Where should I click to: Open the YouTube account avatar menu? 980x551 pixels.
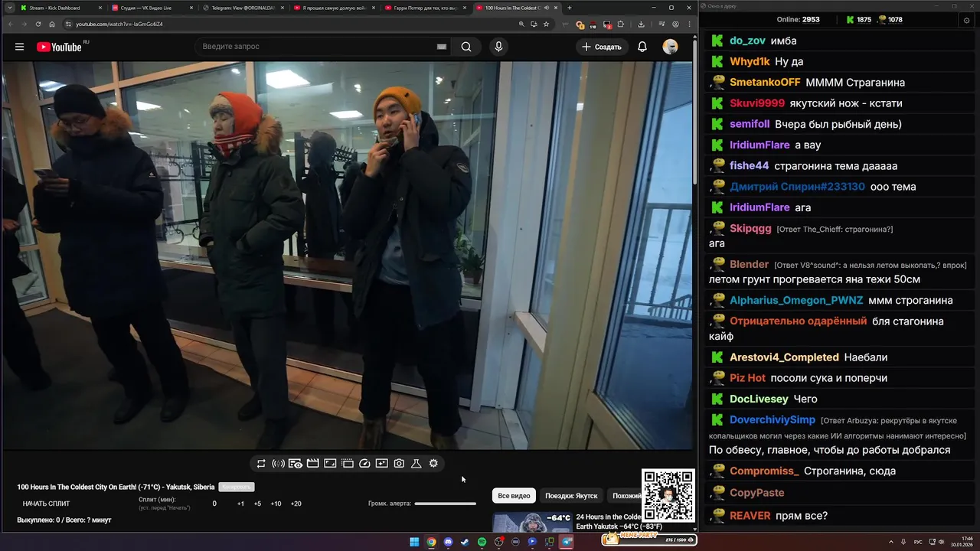pos(670,47)
